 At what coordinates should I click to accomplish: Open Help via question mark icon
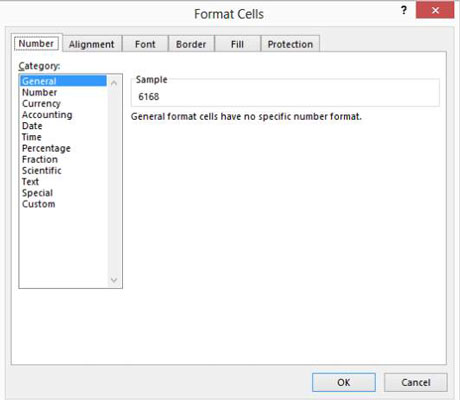pos(404,10)
